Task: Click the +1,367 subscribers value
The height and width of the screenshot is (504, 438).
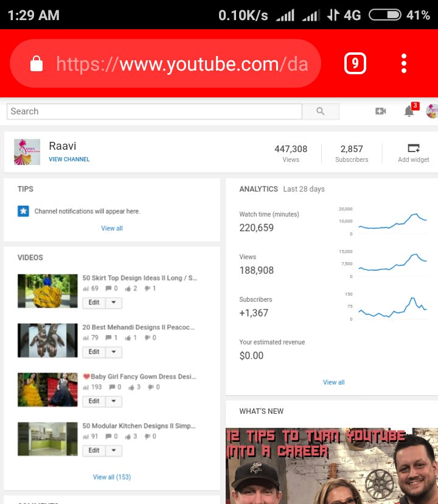Action: point(254,313)
